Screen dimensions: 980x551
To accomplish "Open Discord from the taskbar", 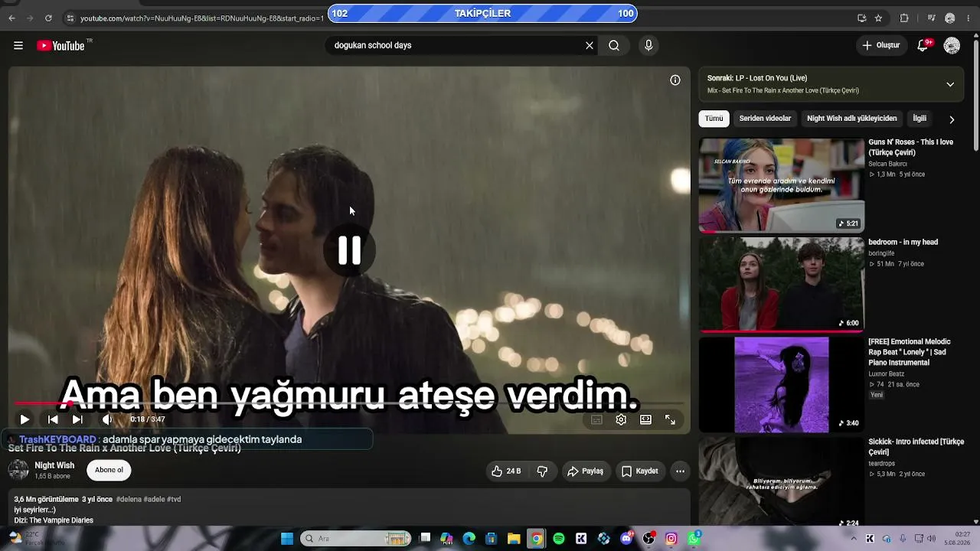I will click(x=626, y=539).
